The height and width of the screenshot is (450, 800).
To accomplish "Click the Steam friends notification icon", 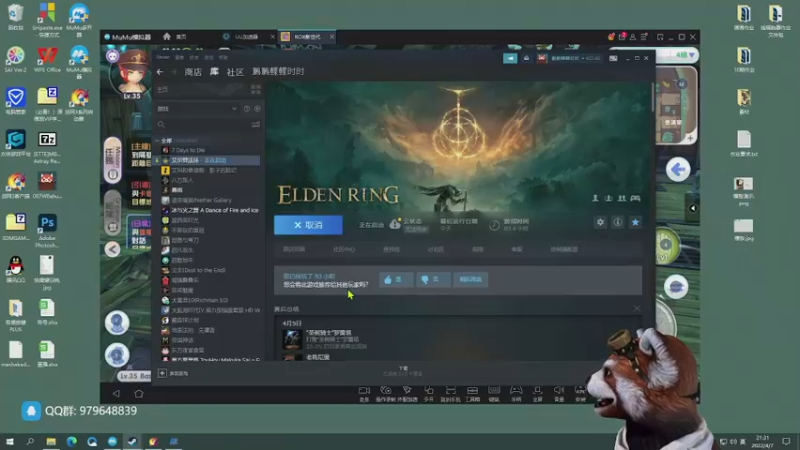I will coord(526,58).
